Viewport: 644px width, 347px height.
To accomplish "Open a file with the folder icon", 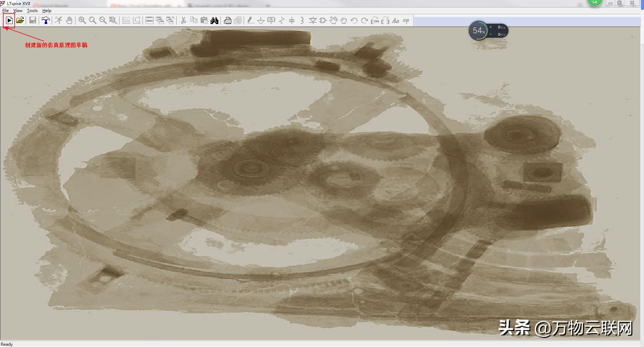I will (x=20, y=21).
